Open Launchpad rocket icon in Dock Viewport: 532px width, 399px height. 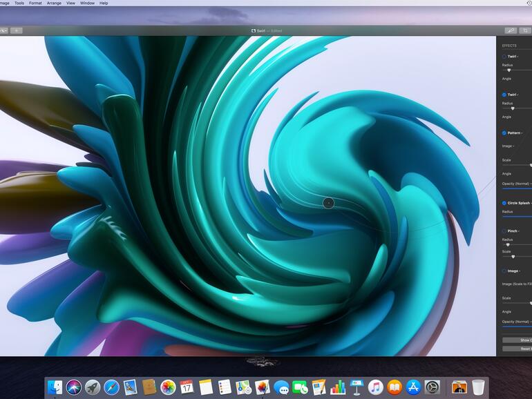click(x=93, y=387)
